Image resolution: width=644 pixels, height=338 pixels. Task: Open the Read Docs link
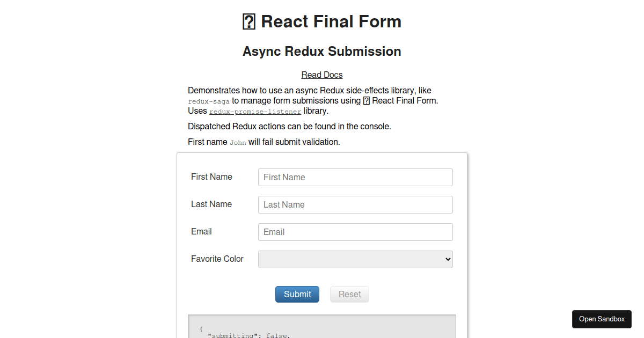point(322,75)
